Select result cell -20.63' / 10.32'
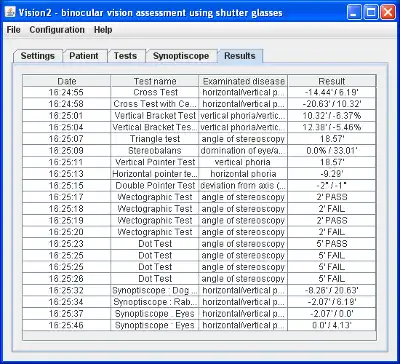The height and width of the screenshot is (364, 400). pos(332,104)
